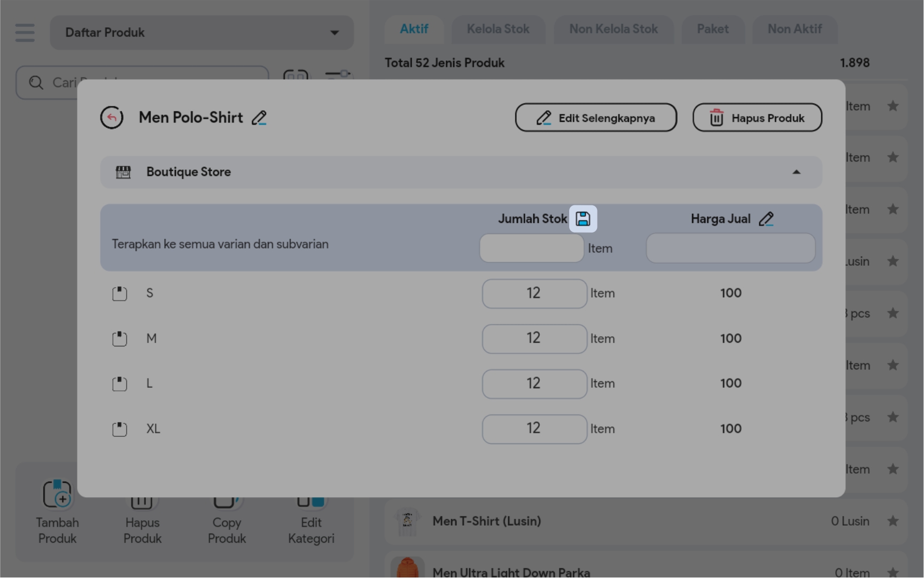
Task: Click the edit pencil beside Harga Jual
Action: tap(766, 219)
